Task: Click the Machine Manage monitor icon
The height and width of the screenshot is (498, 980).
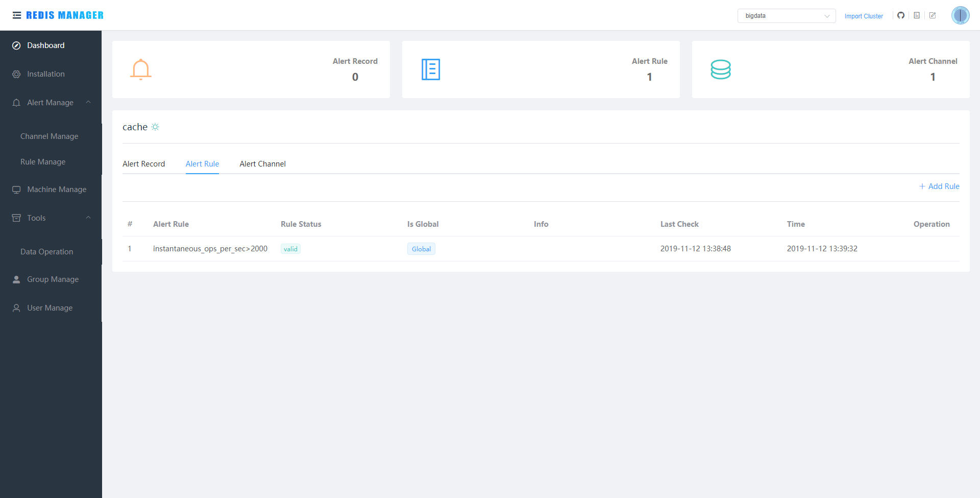Action: (x=16, y=189)
